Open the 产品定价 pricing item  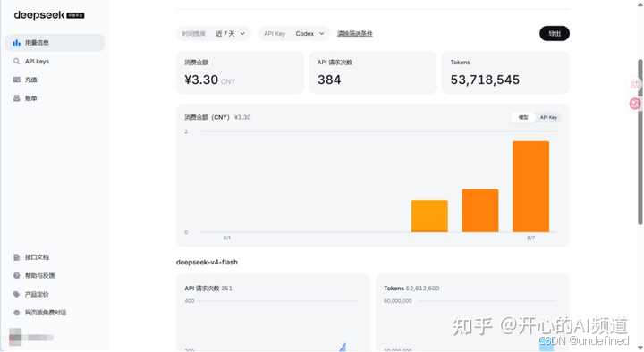(x=55, y=294)
